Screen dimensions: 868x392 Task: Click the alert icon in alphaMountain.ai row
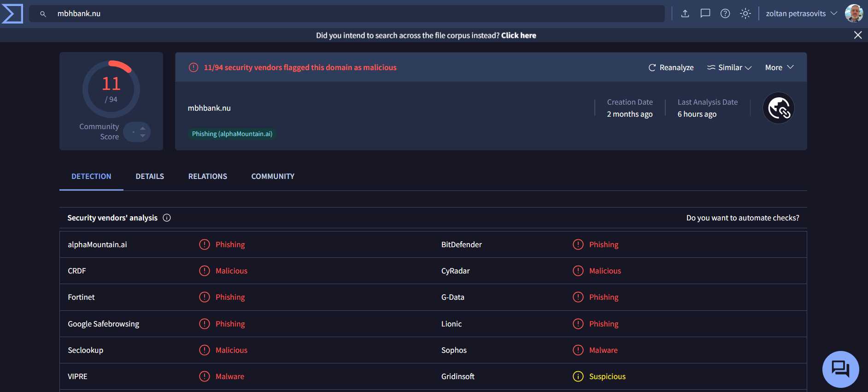204,244
